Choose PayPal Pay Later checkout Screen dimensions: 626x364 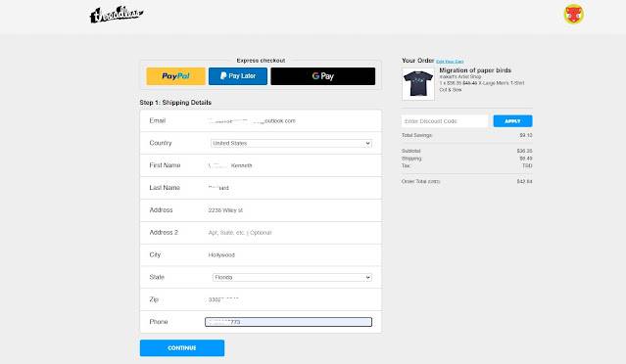[238, 76]
